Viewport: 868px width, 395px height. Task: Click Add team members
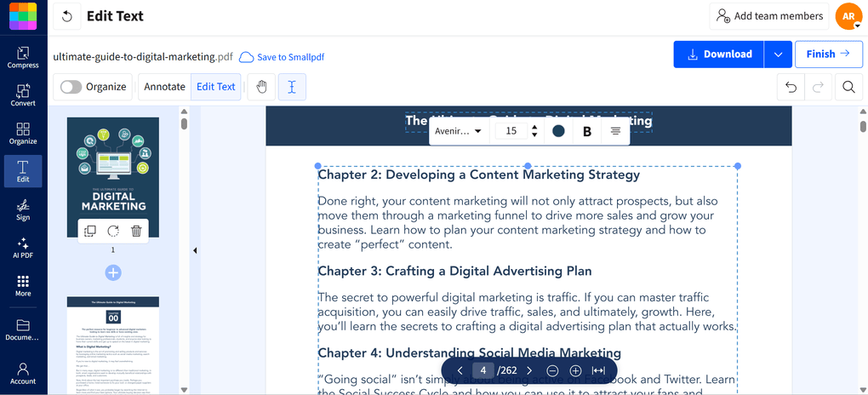click(x=769, y=16)
